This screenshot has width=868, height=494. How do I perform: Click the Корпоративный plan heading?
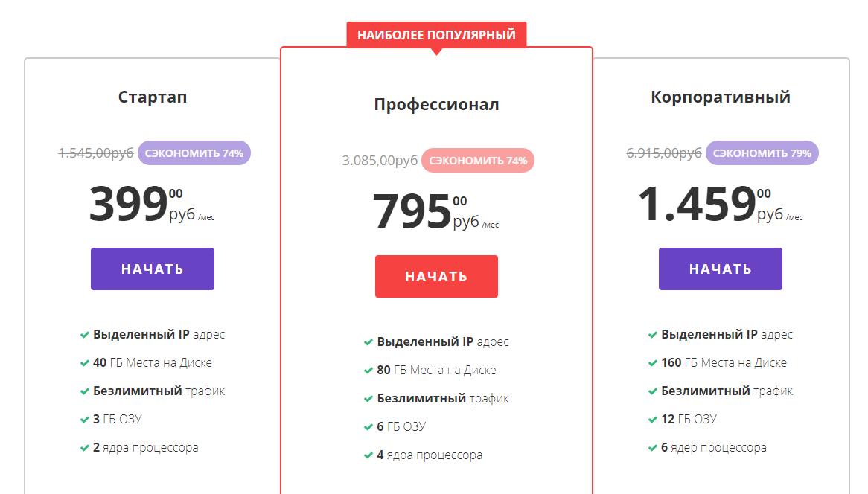click(721, 97)
